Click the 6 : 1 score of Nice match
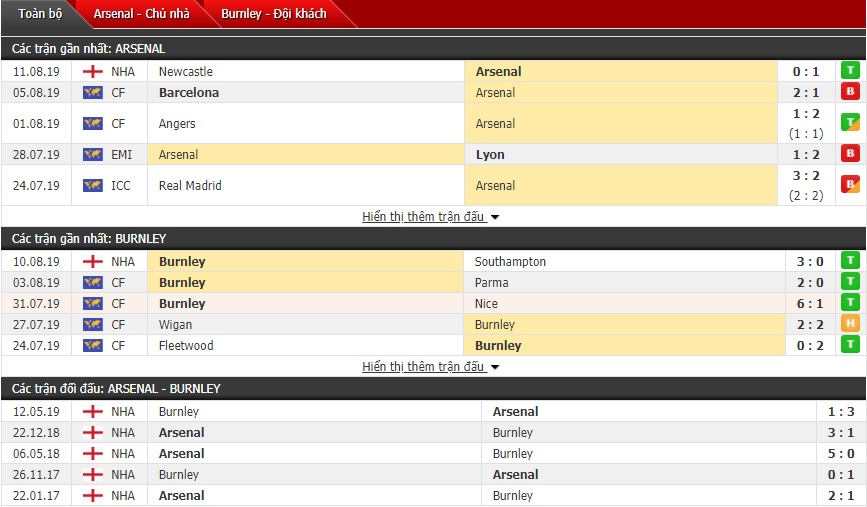 tap(810, 304)
